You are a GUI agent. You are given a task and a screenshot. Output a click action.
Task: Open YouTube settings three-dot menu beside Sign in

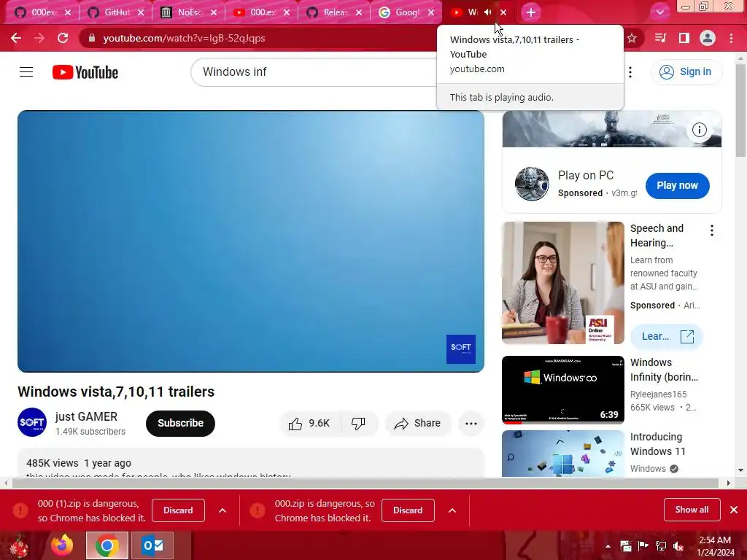[x=630, y=72]
